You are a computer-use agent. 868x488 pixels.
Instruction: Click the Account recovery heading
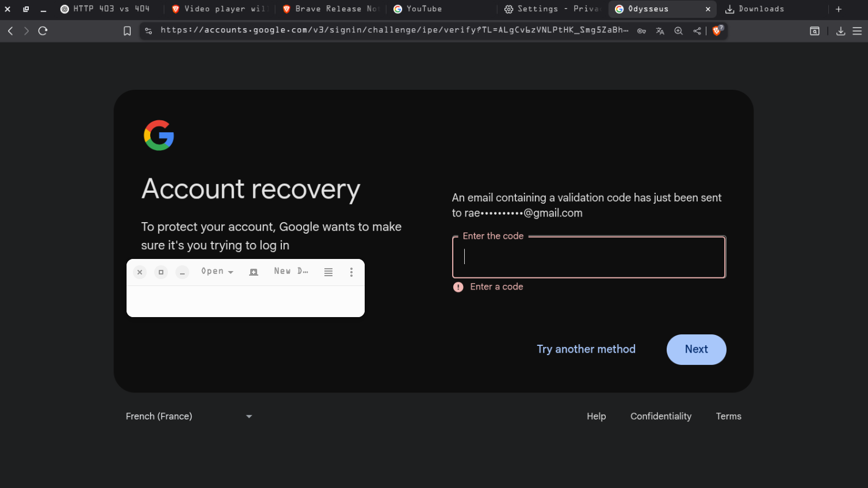251,189
